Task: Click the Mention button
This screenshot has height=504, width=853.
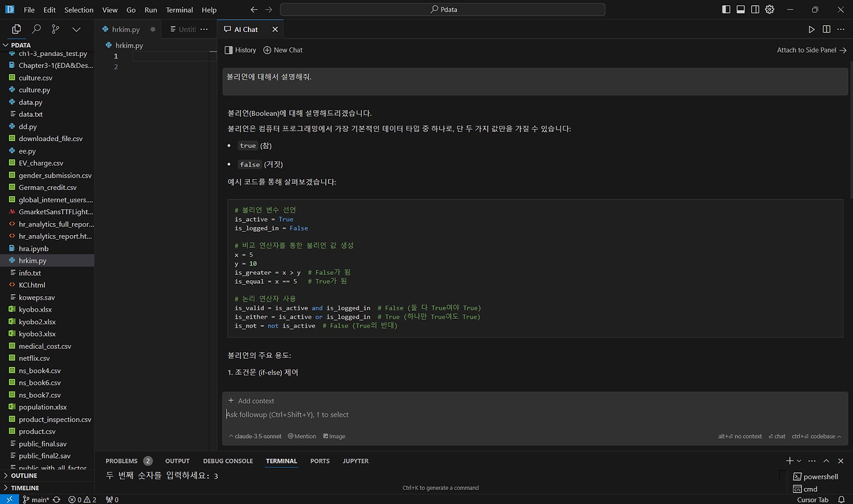Action: (x=302, y=436)
